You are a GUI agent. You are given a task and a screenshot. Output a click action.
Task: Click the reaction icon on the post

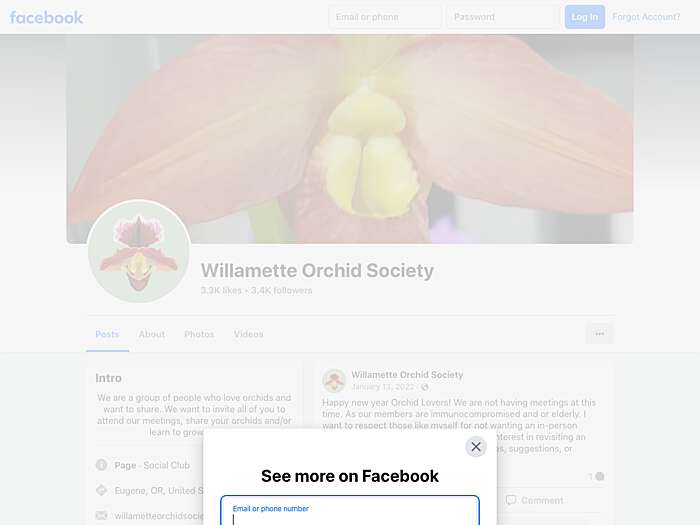tap(600, 476)
